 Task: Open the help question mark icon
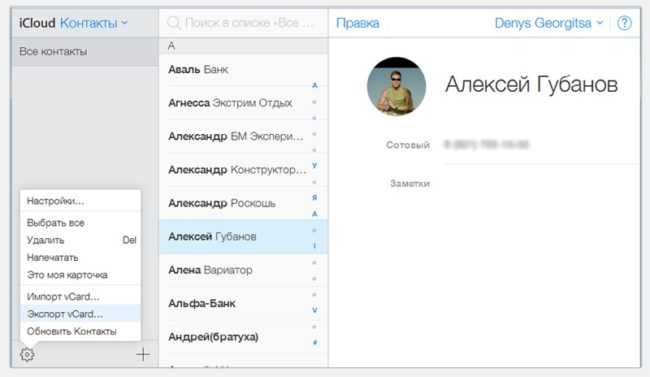tap(625, 23)
